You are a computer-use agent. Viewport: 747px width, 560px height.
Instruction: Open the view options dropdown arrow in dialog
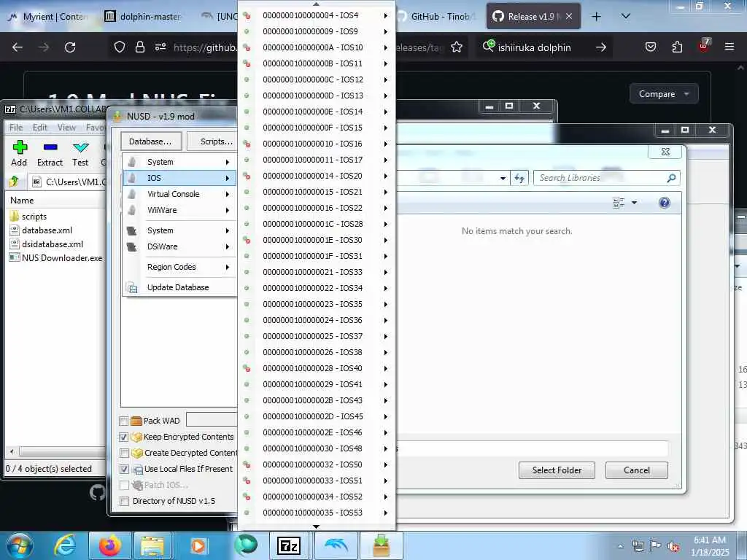tap(634, 203)
